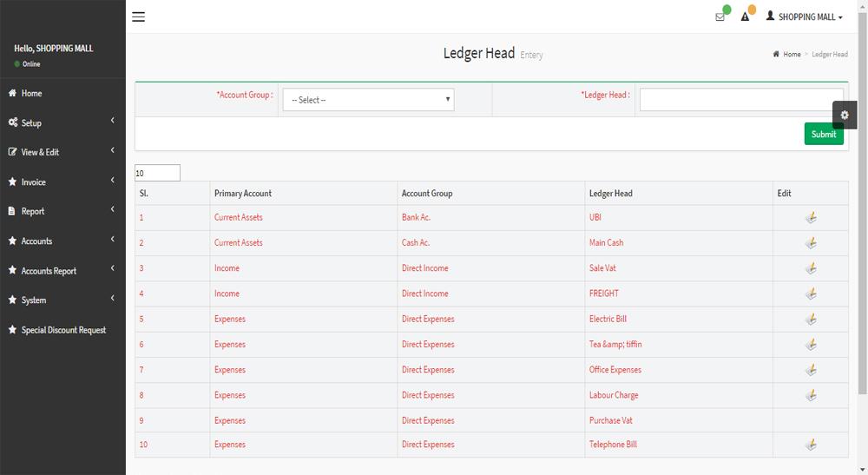The width and height of the screenshot is (868, 475).
Task: Click the edit icon for UBI row
Action: [811, 218]
